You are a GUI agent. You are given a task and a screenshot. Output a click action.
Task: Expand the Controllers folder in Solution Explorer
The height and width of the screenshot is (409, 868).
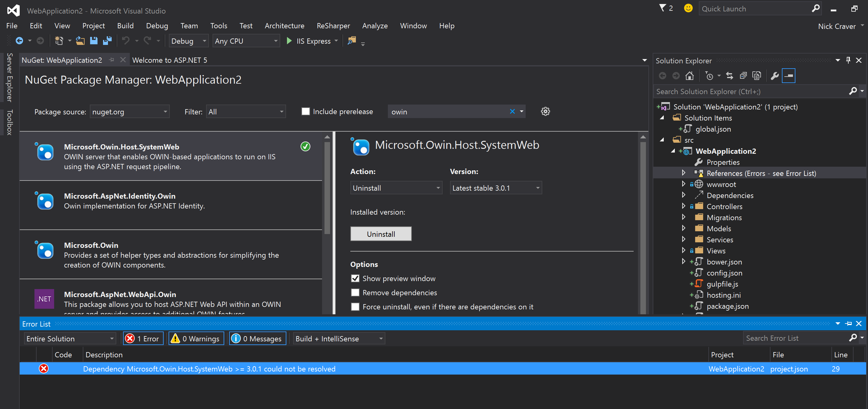click(683, 206)
